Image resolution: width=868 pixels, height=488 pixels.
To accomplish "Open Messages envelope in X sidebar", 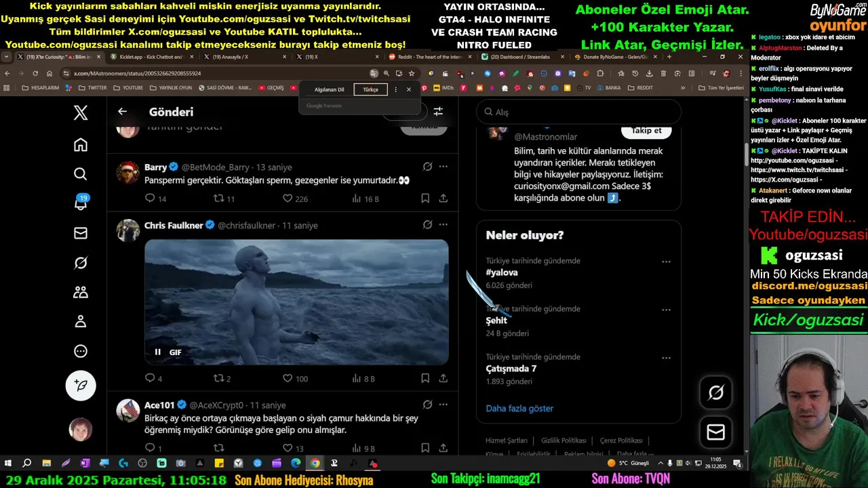I will point(81,233).
